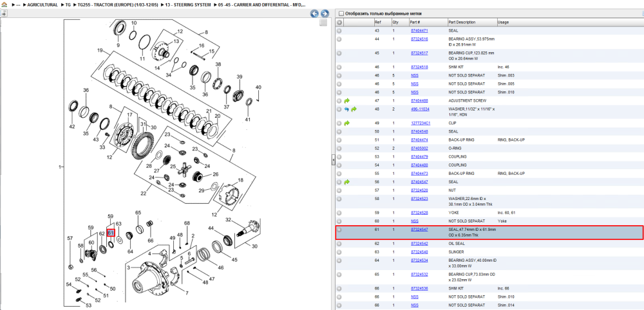Add SHIM KIT 87324518 using its circle icon
644x310 pixels.
pos(339,67)
